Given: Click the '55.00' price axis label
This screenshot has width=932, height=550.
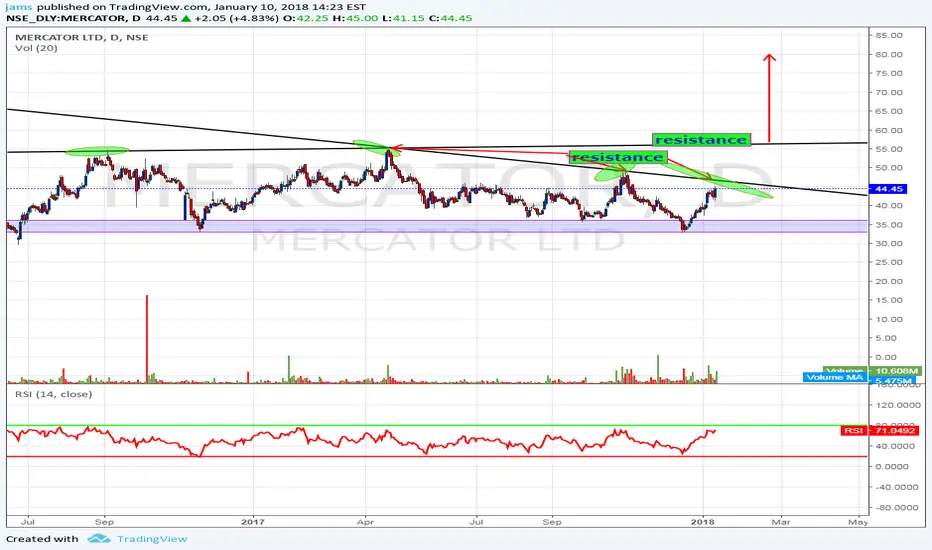Looking at the screenshot, I should 889,149.
